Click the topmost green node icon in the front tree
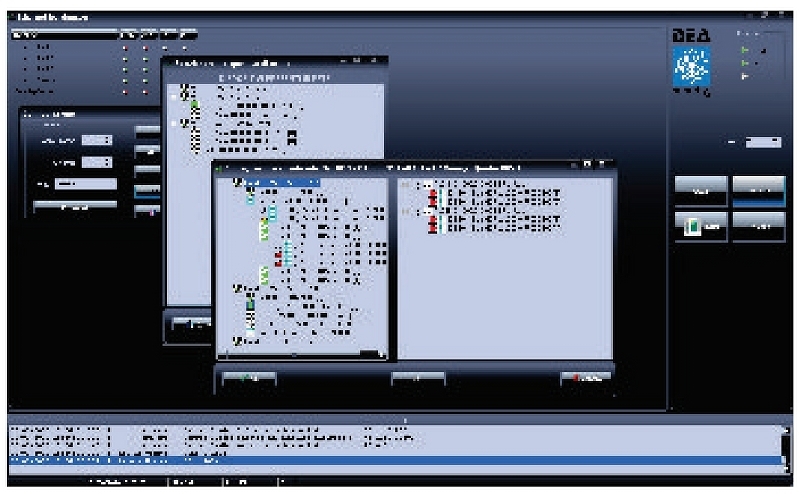Screen dimensions: 800x494 265,228
